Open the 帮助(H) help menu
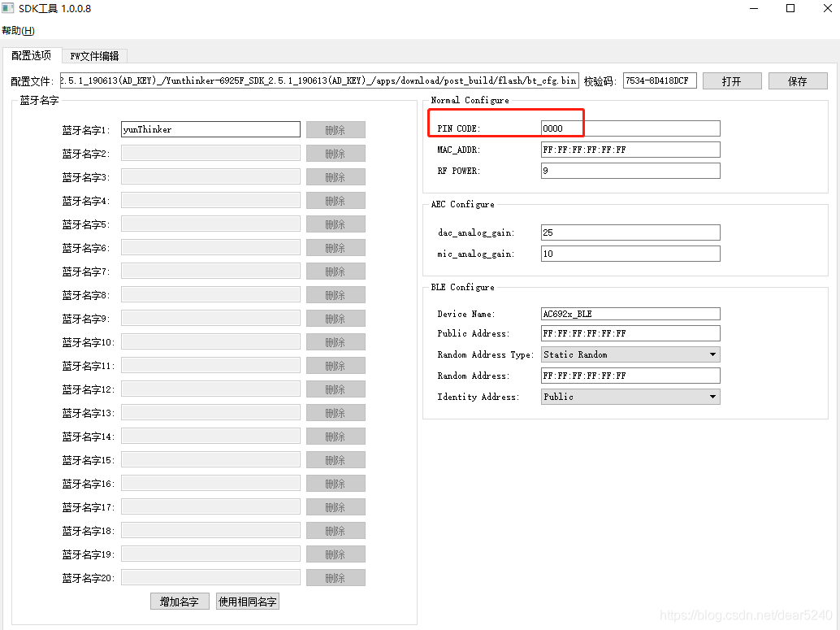 point(18,31)
